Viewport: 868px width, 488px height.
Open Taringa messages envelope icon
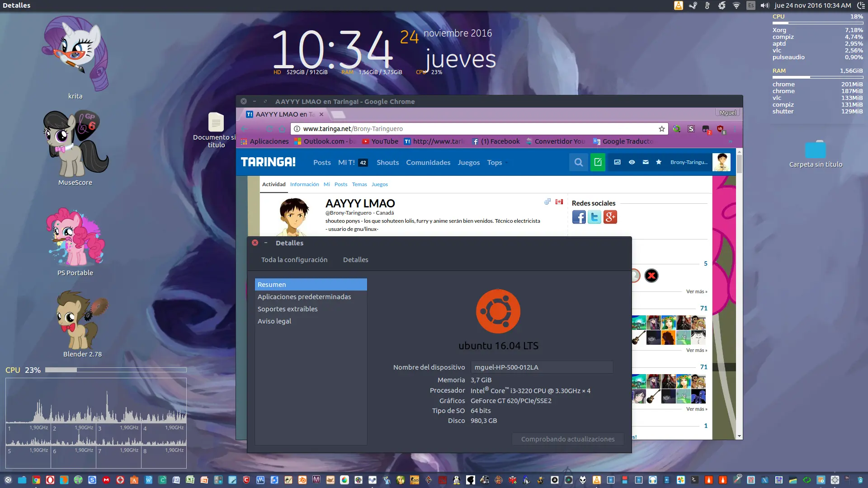pos(646,162)
